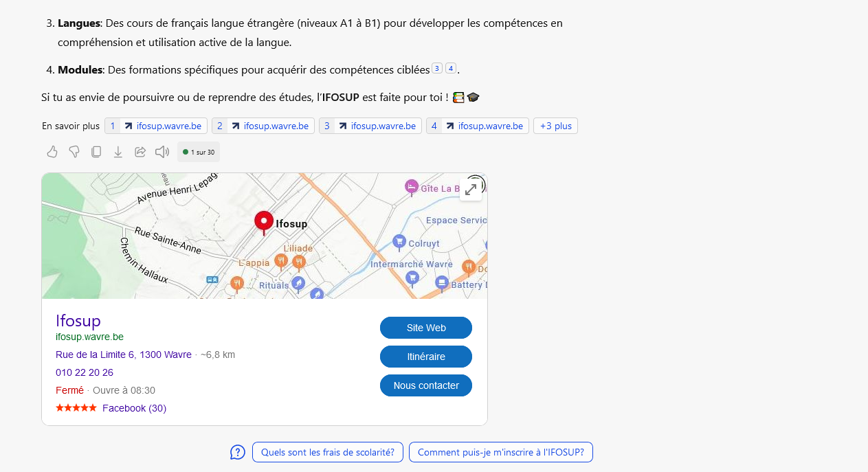Click the suggested questions help icon
The height and width of the screenshot is (472, 868).
click(238, 452)
